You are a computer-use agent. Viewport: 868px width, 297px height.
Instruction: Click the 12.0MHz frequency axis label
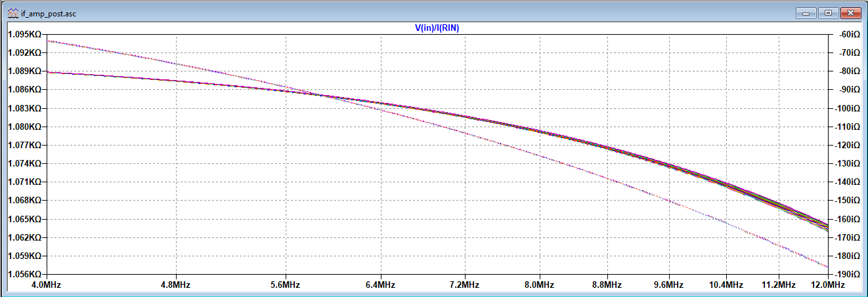coord(827,285)
